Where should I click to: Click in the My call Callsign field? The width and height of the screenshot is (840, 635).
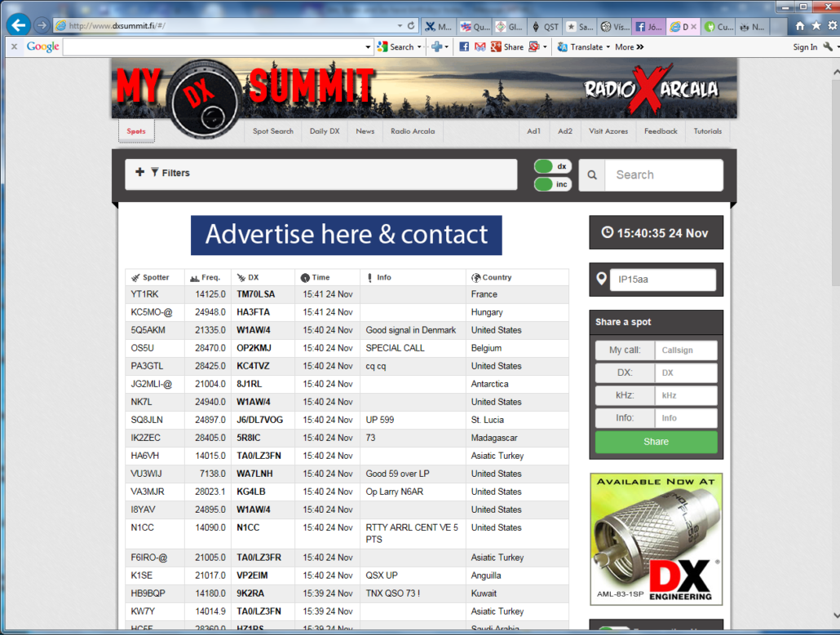pos(686,351)
